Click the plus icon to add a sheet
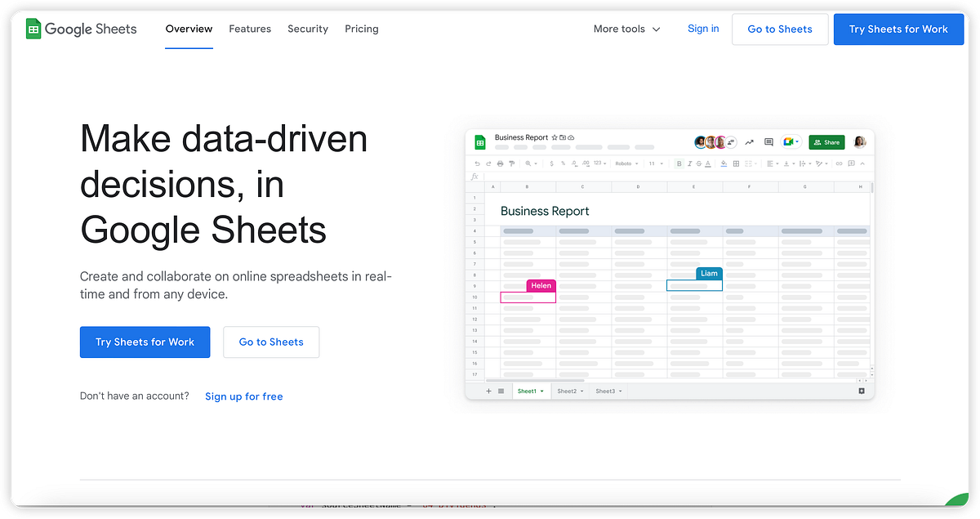Image resolution: width=980 pixels, height=519 pixels. pyautogui.click(x=487, y=391)
